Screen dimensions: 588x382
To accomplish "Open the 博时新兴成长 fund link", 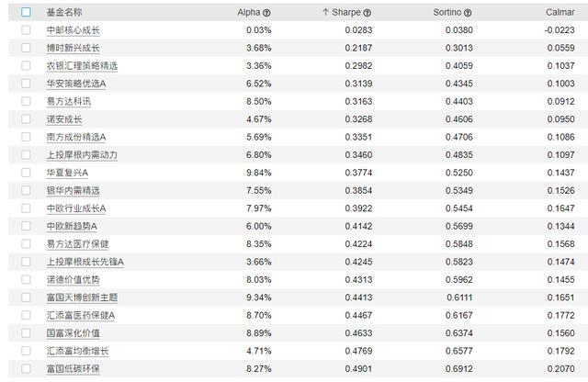I will point(73,48).
